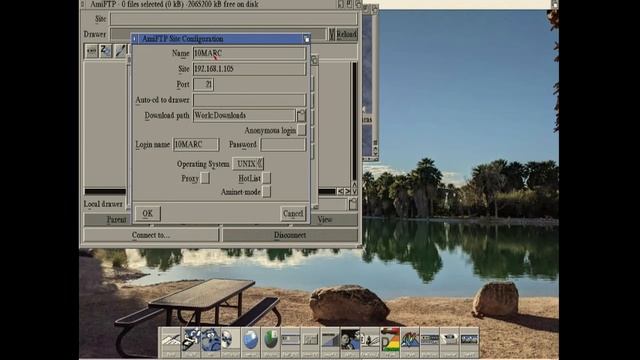Open the folder picker beside Local drawer field

point(353,204)
